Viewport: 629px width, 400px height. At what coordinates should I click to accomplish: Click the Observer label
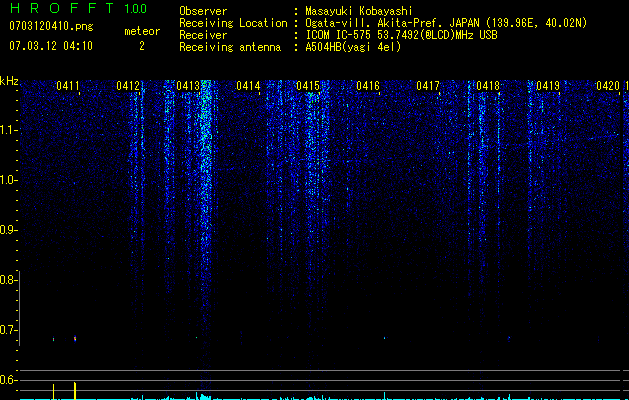click(x=203, y=11)
